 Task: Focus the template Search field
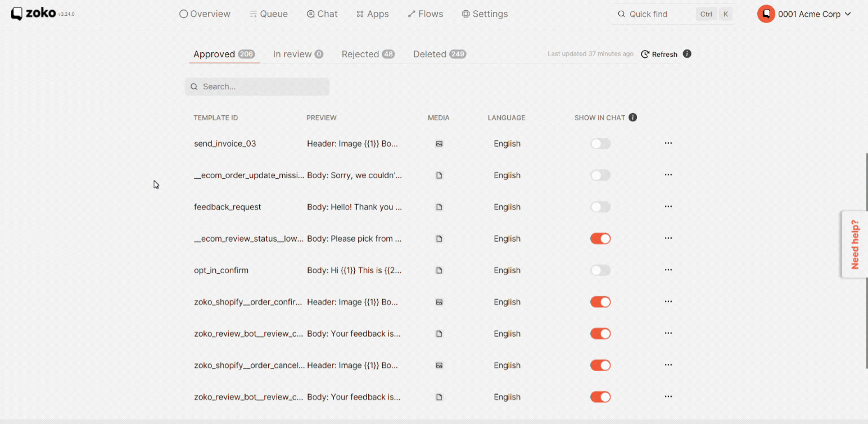coord(263,87)
